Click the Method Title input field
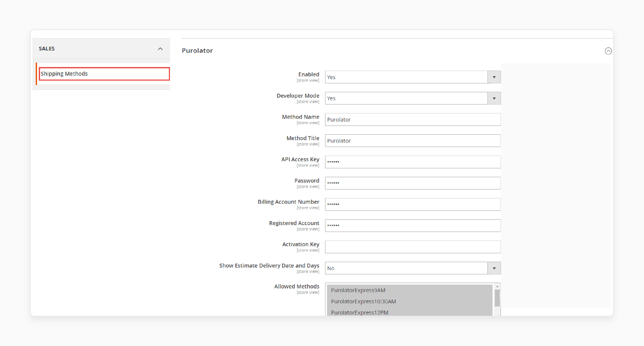644x346 pixels. 412,141
